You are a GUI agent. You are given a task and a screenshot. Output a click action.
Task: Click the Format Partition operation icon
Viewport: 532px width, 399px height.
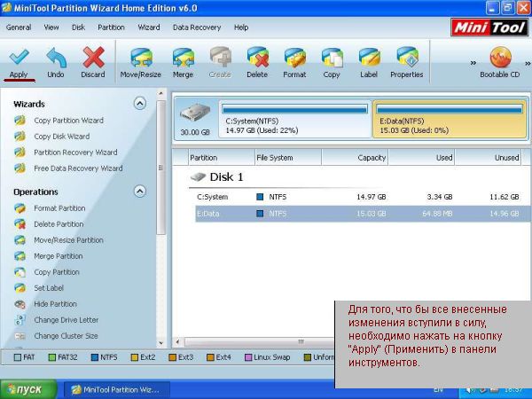click(x=20, y=208)
